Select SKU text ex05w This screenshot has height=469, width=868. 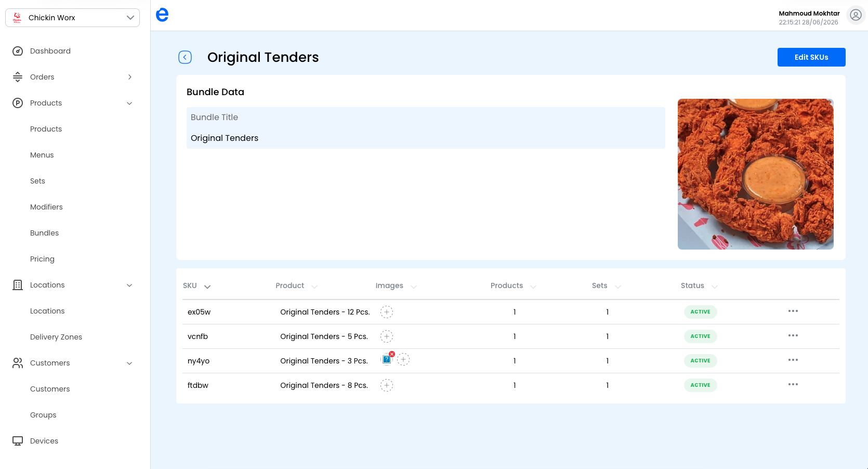point(199,312)
